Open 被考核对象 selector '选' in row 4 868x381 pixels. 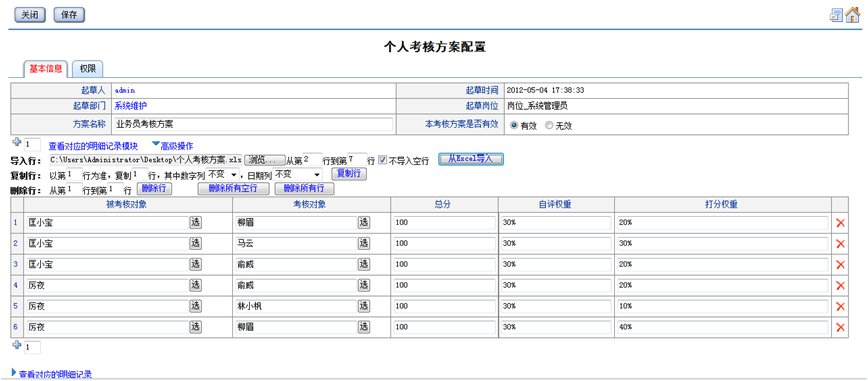click(x=195, y=285)
